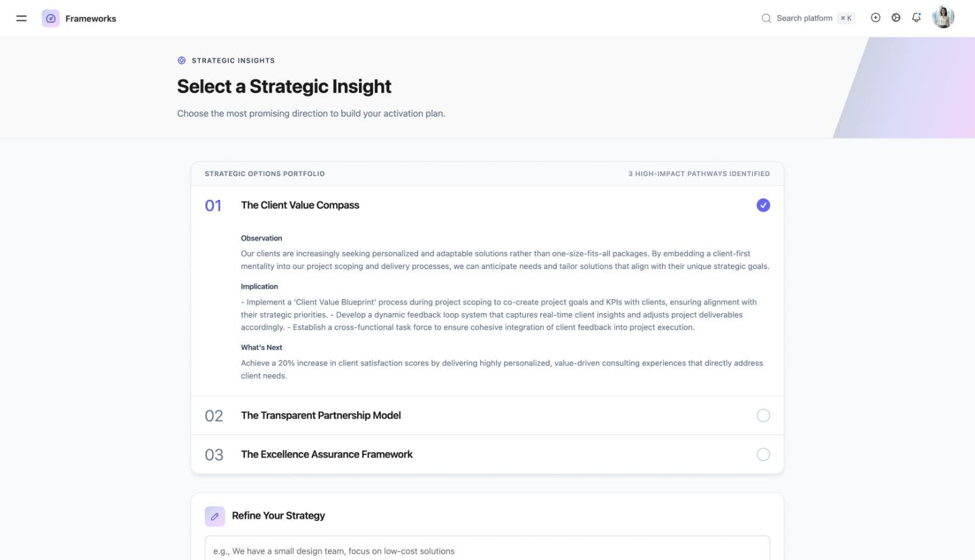975x560 pixels.
Task: Click the Frameworks menu label
Action: click(x=90, y=18)
